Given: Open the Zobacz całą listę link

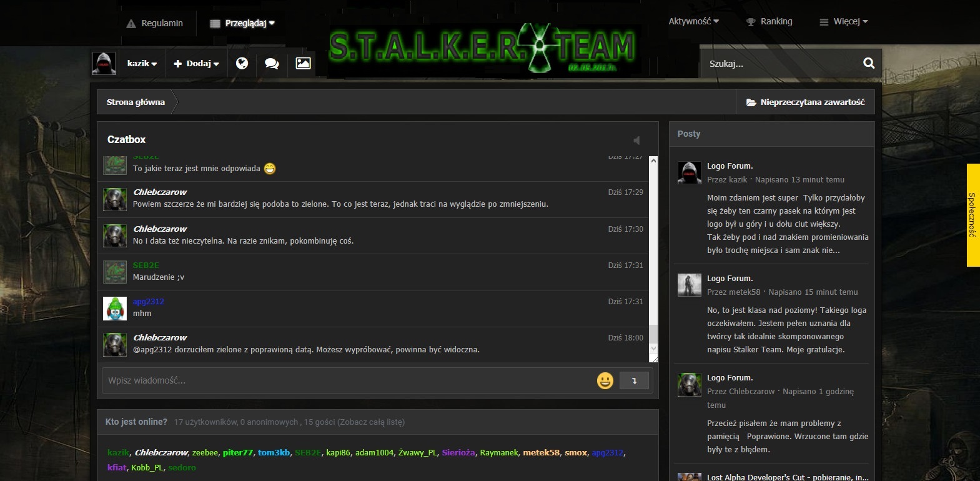Looking at the screenshot, I should click(370, 422).
